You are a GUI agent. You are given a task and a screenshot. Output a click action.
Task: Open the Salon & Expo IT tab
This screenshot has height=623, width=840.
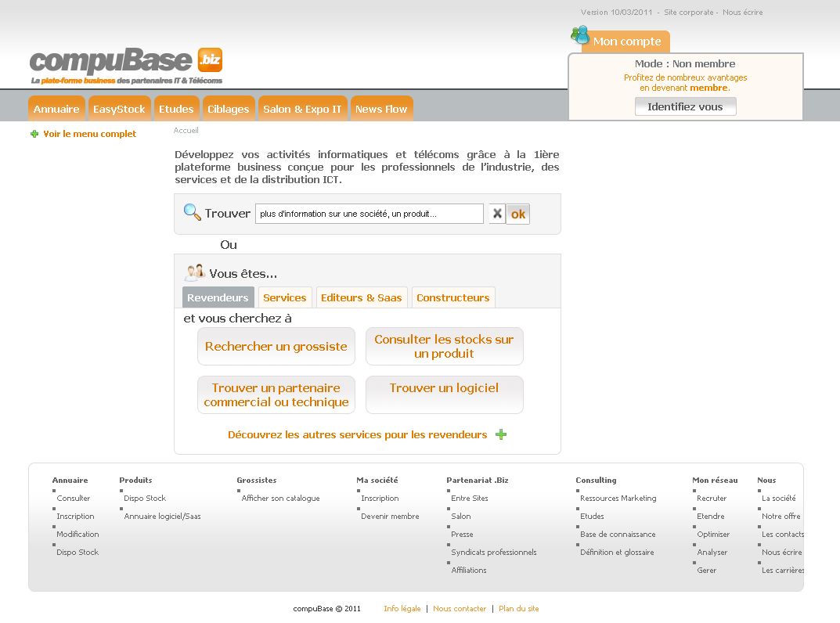pyautogui.click(x=302, y=109)
